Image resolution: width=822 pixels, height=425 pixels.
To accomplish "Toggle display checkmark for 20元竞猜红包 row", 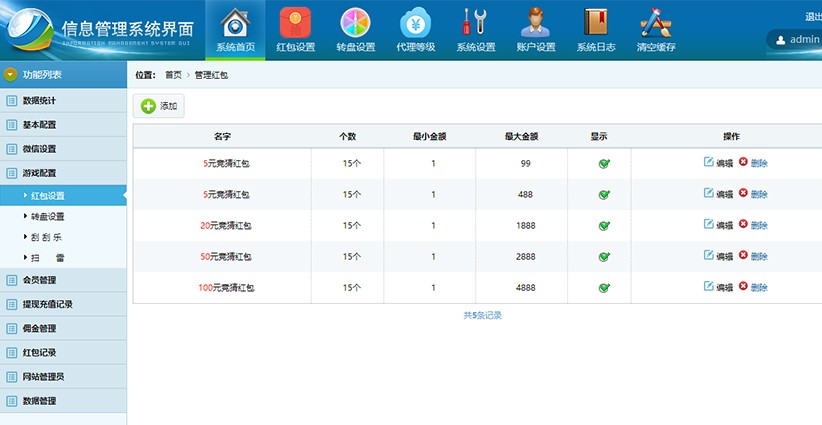I will coord(604,226).
